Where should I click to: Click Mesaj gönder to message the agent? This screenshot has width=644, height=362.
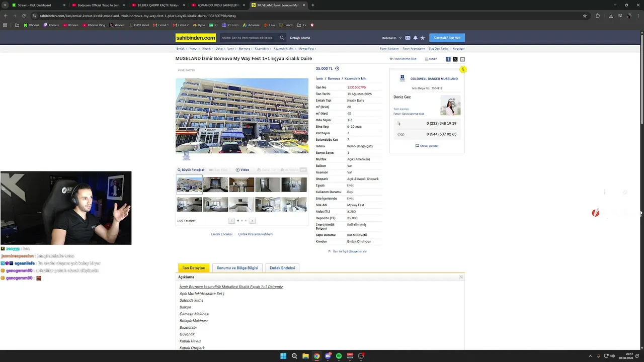[x=427, y=146]
